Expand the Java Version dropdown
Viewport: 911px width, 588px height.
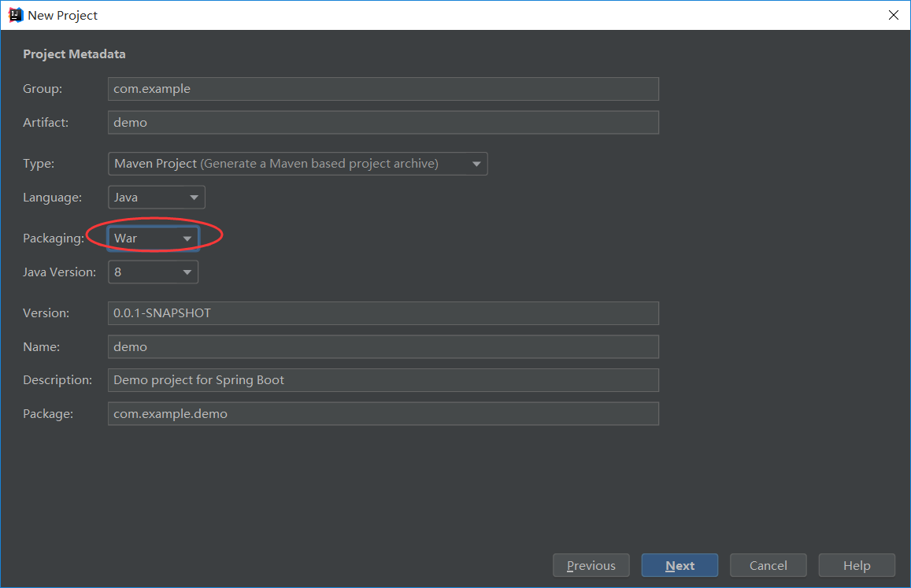click(153, 272)
